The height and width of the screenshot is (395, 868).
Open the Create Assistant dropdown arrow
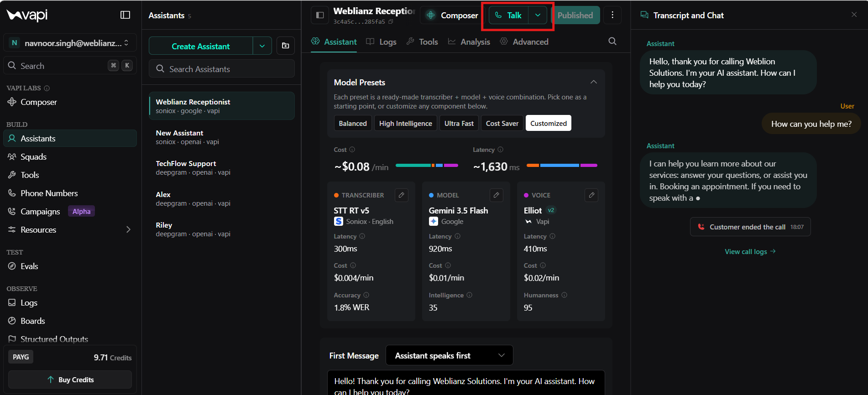click(262, 46)
